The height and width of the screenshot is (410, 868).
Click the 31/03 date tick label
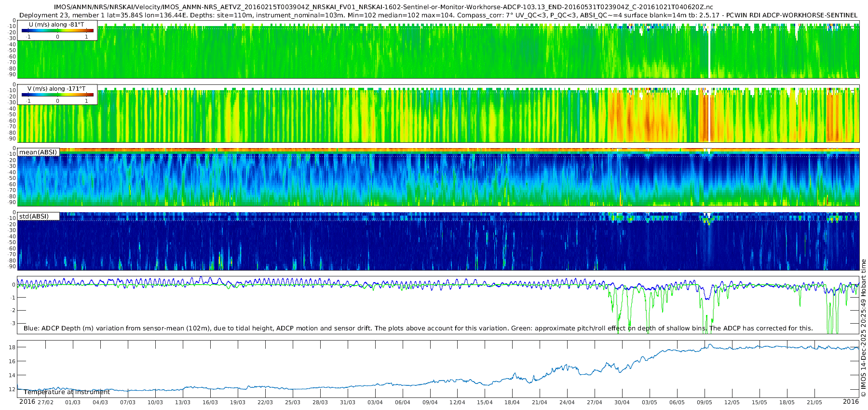point(348,402)
